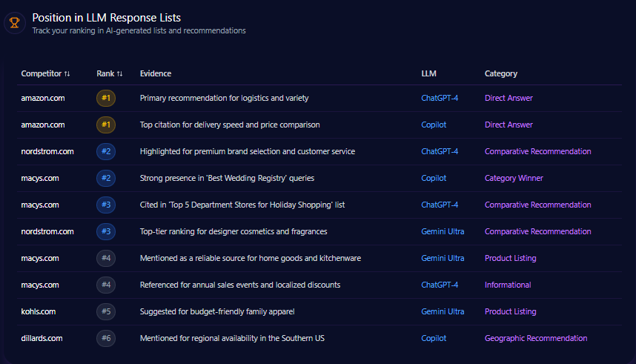
Task: Click the trophy icon beside the panel title
Action: 14,23
